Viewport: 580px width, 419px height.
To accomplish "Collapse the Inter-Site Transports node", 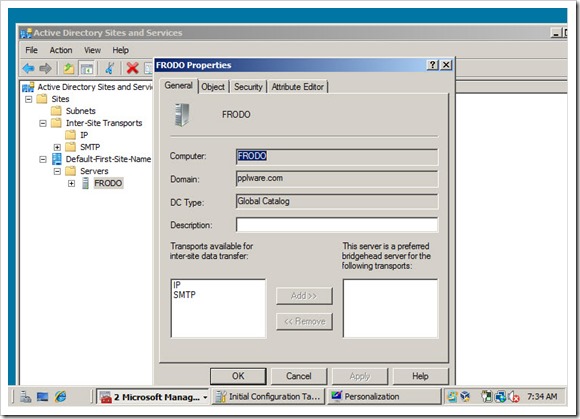I will [43, 123].
